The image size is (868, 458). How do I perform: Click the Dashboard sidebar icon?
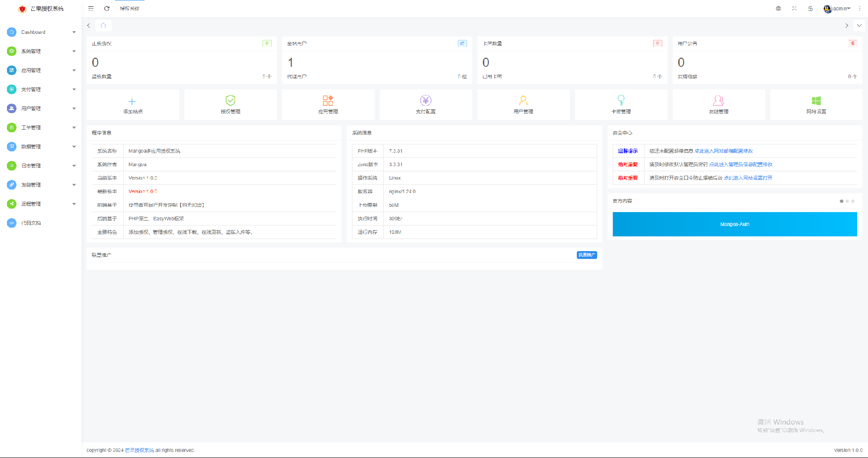12,32
